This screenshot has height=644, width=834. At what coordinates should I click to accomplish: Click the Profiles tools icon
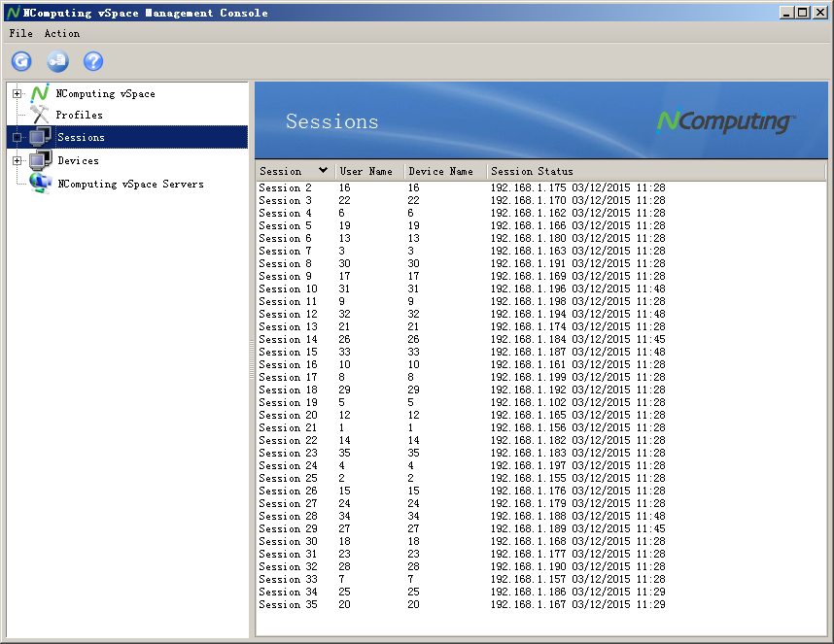pos(40,115)
